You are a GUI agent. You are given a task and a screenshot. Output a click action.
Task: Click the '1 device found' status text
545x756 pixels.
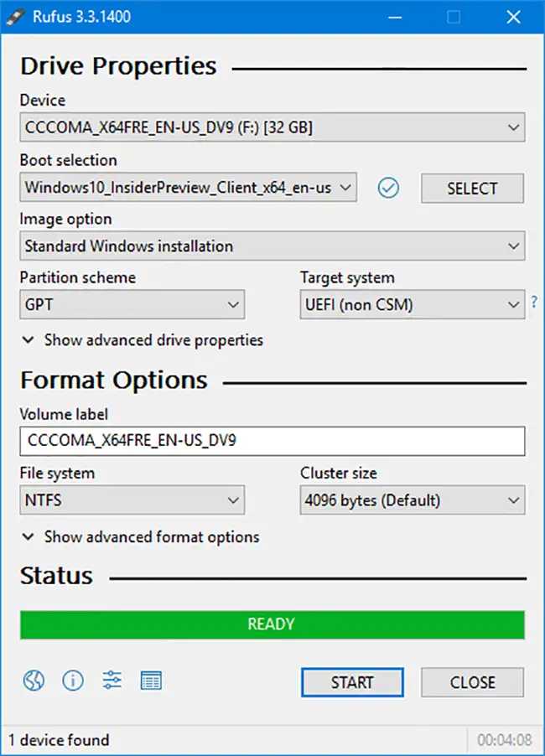(x=59, y=740)
